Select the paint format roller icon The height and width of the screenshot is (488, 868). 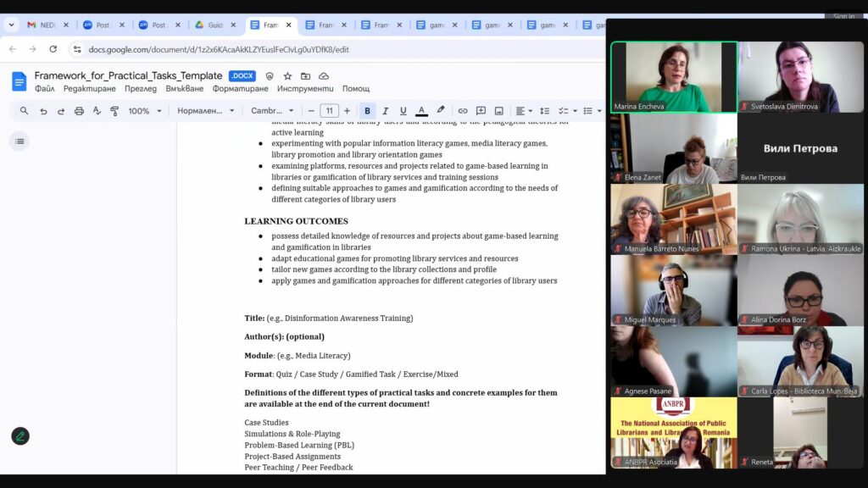click(x=114, y=111)
